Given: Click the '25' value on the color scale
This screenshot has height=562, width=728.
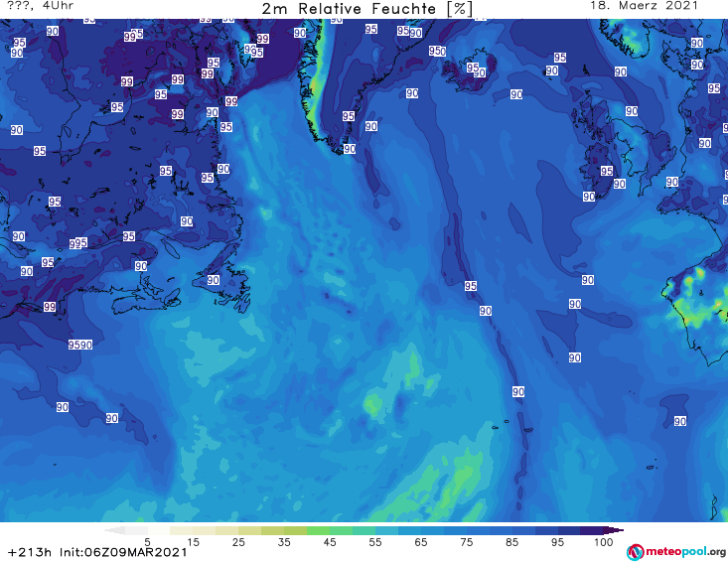Looking at the screenshot, I should coord(238,542).
